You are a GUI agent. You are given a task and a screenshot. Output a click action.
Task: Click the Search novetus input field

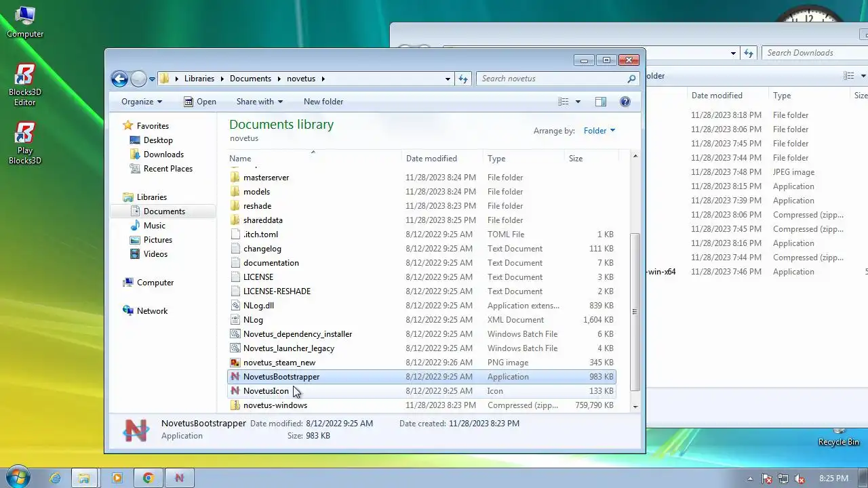coord(551,79)
